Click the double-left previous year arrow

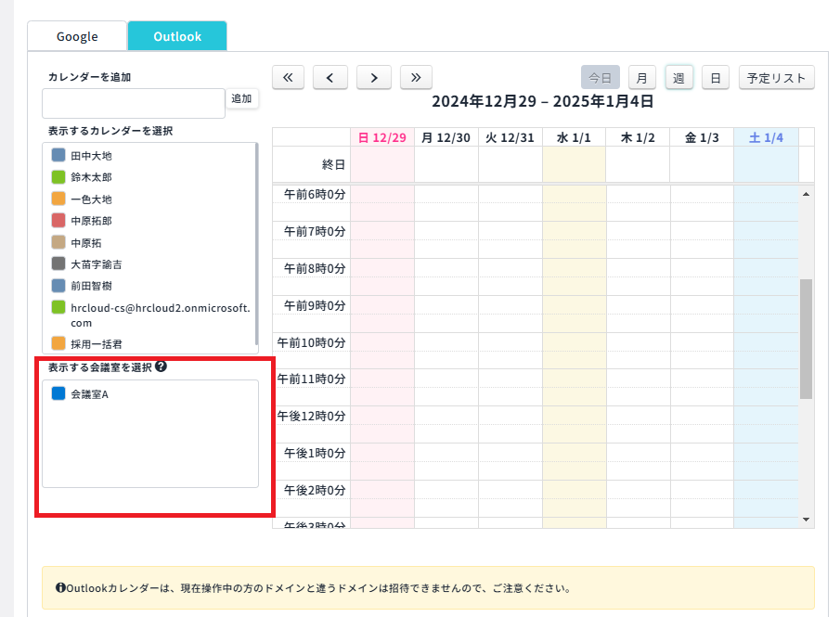[287, 77]
